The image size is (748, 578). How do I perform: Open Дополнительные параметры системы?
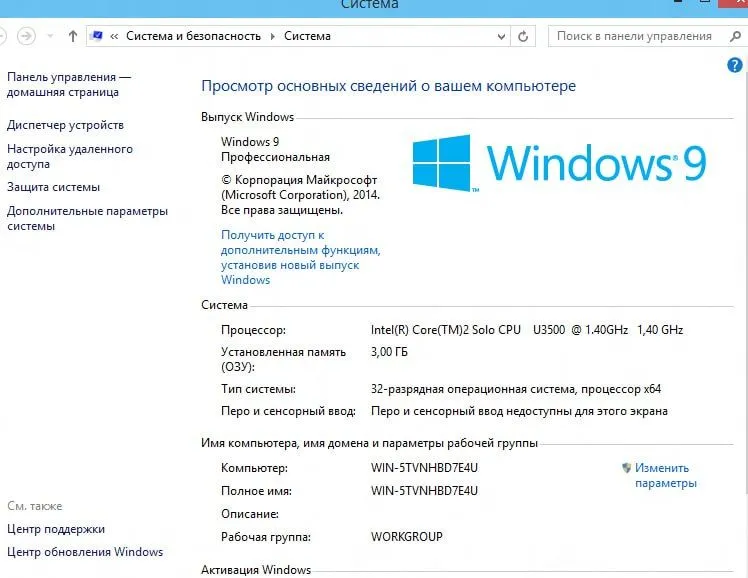coord(87,218)
